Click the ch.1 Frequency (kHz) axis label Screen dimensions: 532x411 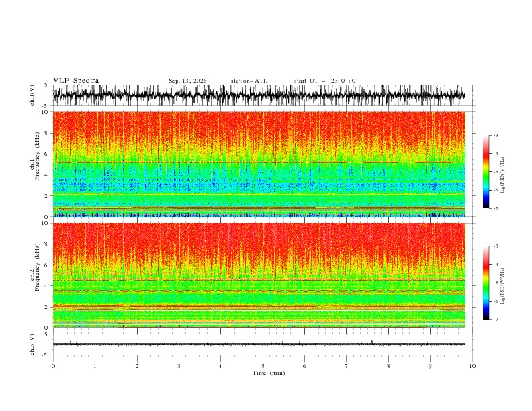[x=35, y=164]
